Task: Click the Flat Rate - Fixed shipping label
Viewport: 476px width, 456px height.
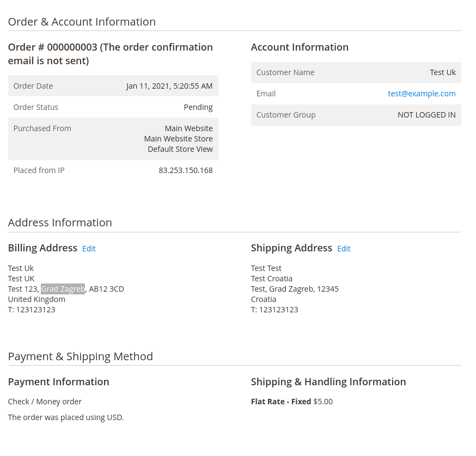Action: 280,401
